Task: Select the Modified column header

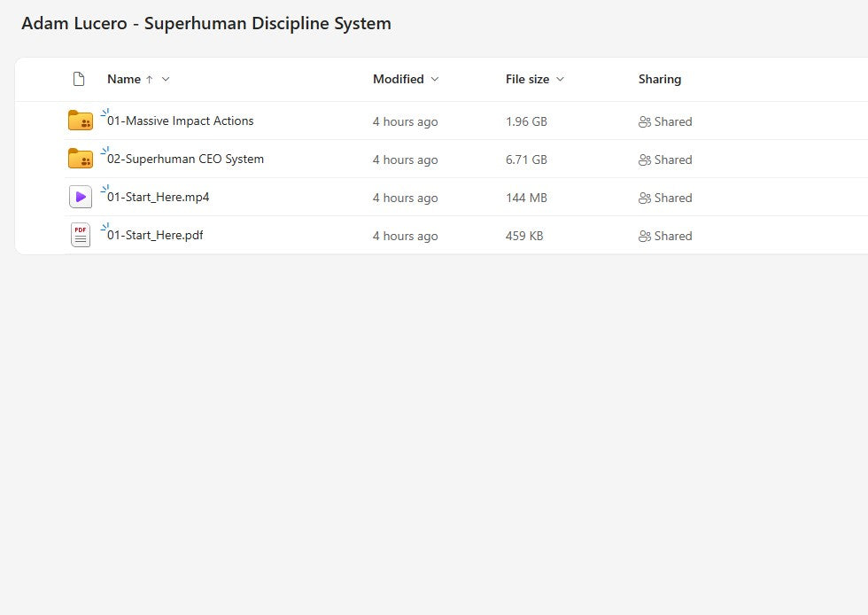Action: click(398, 79)
